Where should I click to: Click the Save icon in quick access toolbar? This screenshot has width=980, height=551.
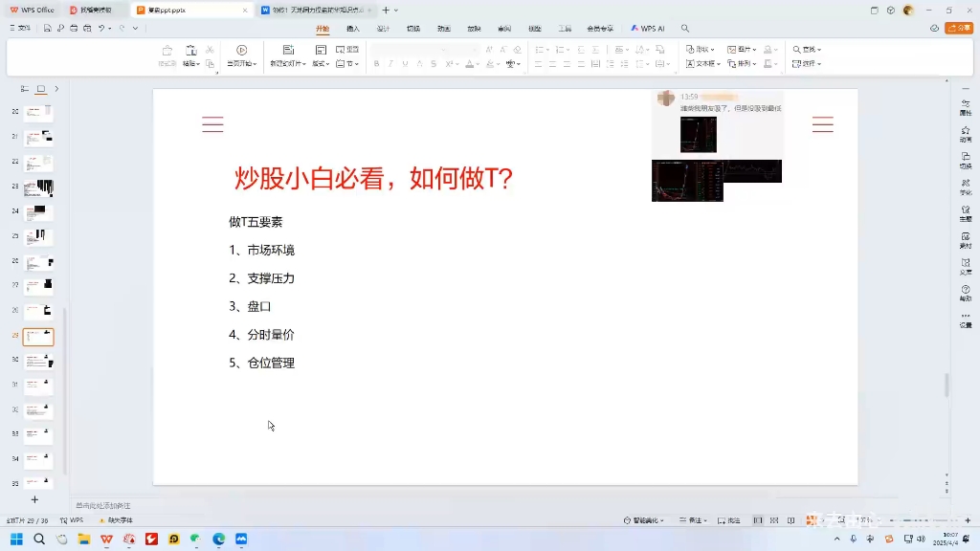47,28
